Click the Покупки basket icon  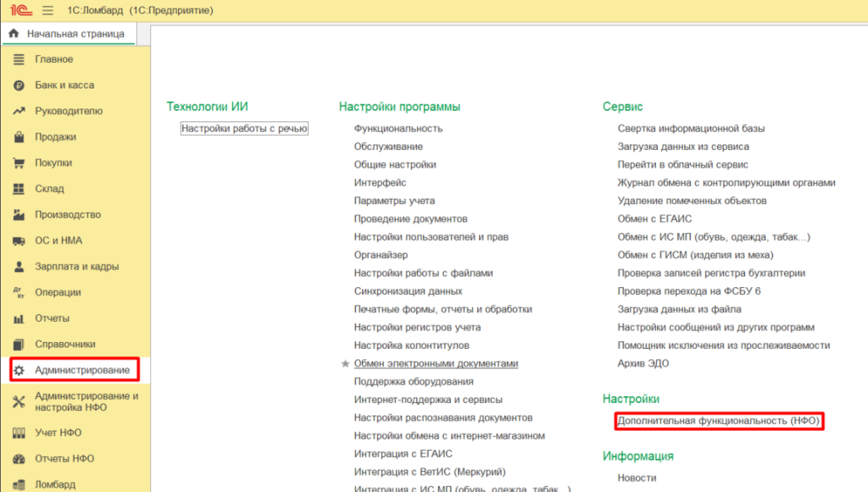(x=19, y=163)
